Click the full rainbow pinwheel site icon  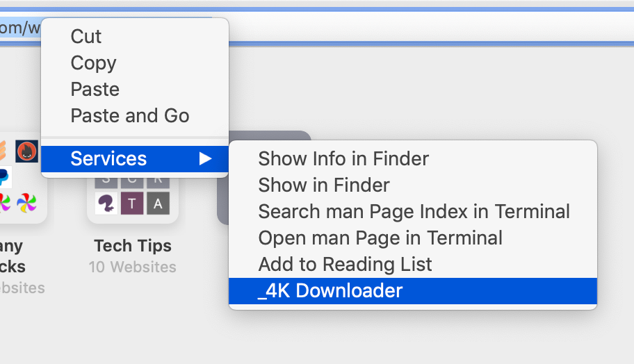(x=26, y=202)
